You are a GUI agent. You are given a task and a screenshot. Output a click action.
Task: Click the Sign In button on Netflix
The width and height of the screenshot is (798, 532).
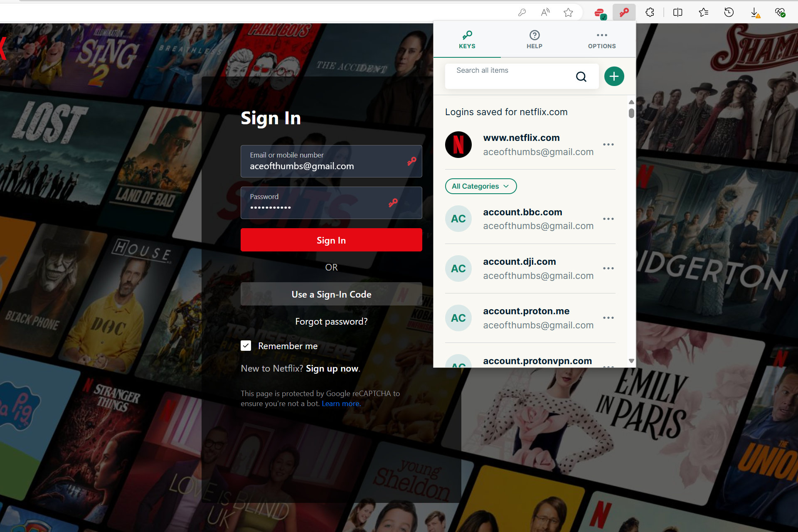tap(331, 240)
